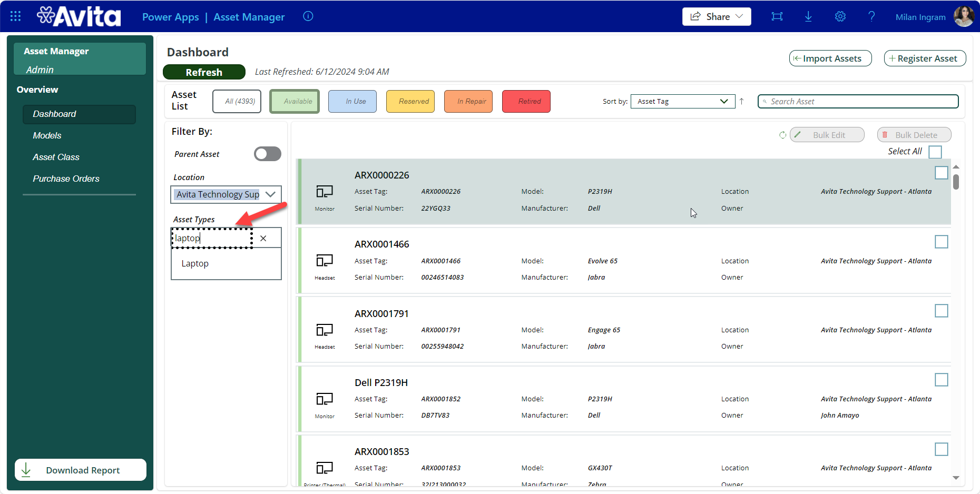Click the Asset Manager header link
This screenshot has width=980, height=494.
[249, 17]
